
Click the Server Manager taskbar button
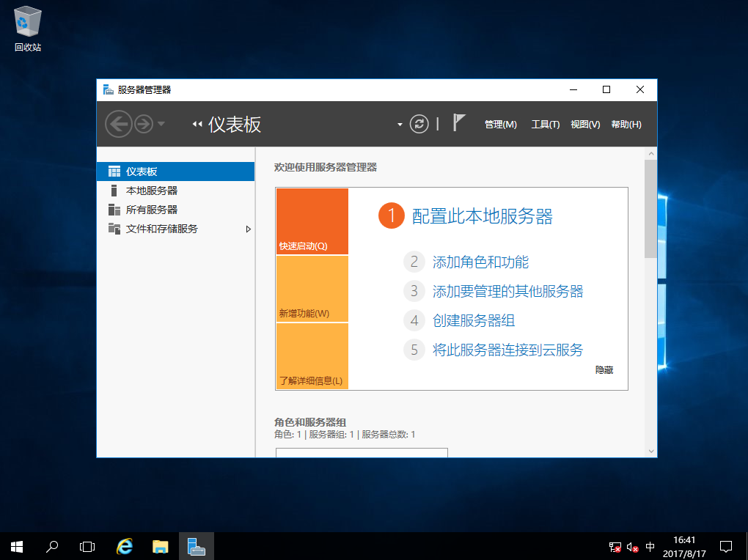[196, 546]
